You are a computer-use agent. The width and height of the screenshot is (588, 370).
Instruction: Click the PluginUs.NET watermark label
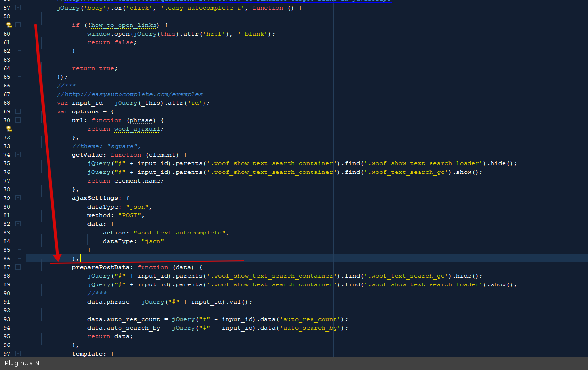tap(26, 363)
